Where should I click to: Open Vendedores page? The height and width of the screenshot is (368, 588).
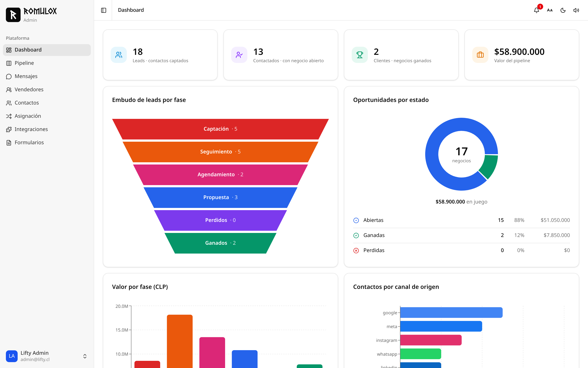(47, 90)
